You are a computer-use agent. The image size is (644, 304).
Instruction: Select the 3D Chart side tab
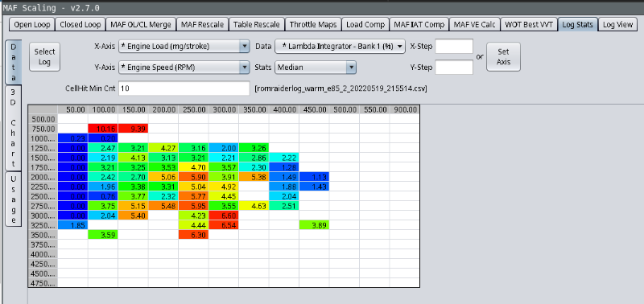pyautogui.click(x=13, y=128)
